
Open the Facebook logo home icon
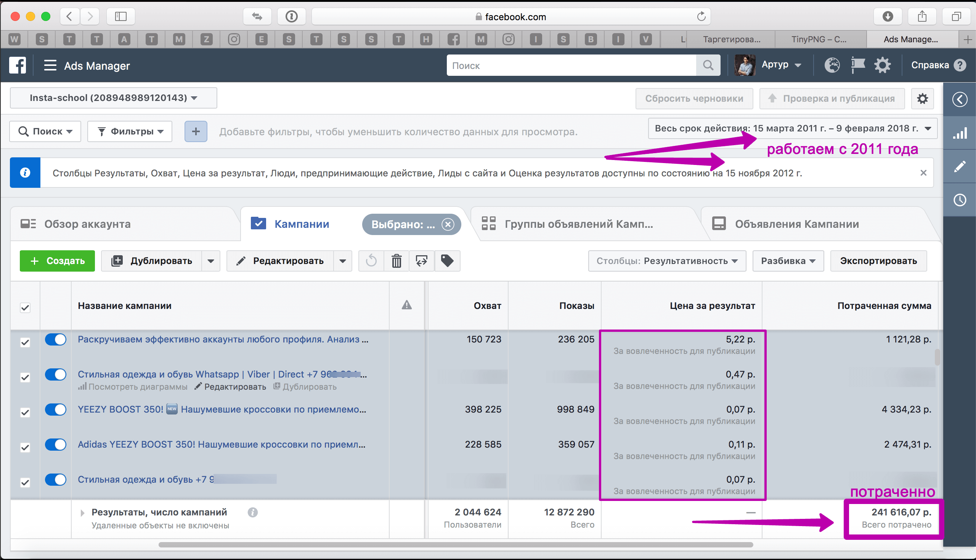tap(18, 66)
